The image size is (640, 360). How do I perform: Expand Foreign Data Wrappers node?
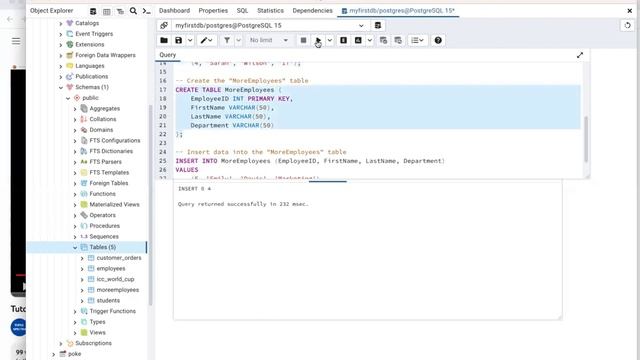click(x=61, y=56)
